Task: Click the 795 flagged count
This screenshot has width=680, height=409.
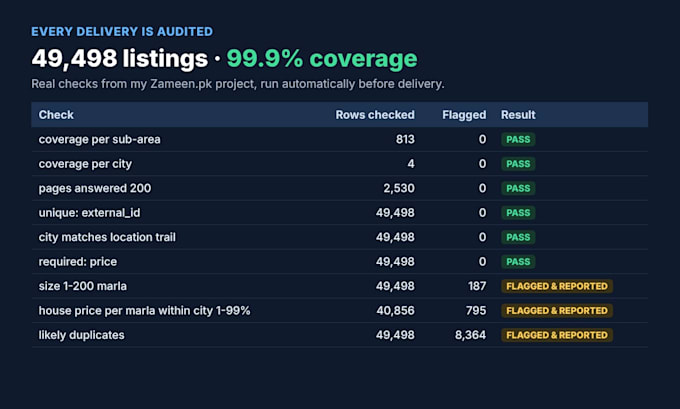Action: point(476,311)
